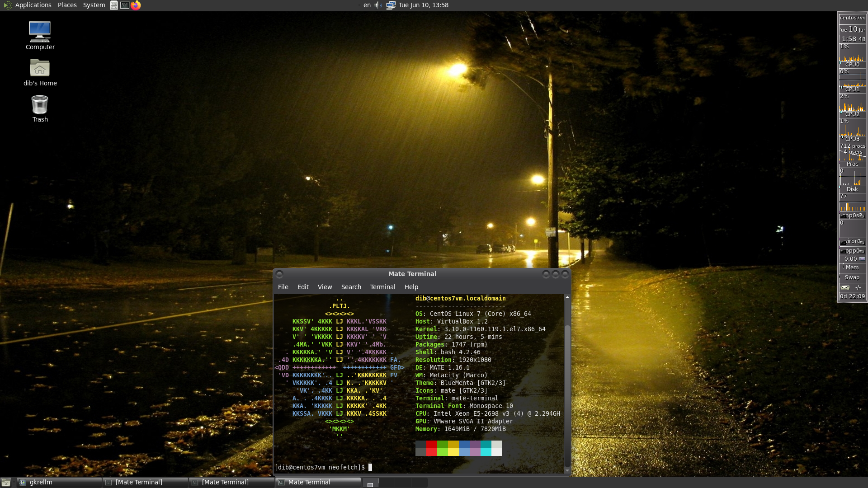Click the gkrellm hostname centos7vm label
Screen dimensions: 868x488
click(853, 18)
